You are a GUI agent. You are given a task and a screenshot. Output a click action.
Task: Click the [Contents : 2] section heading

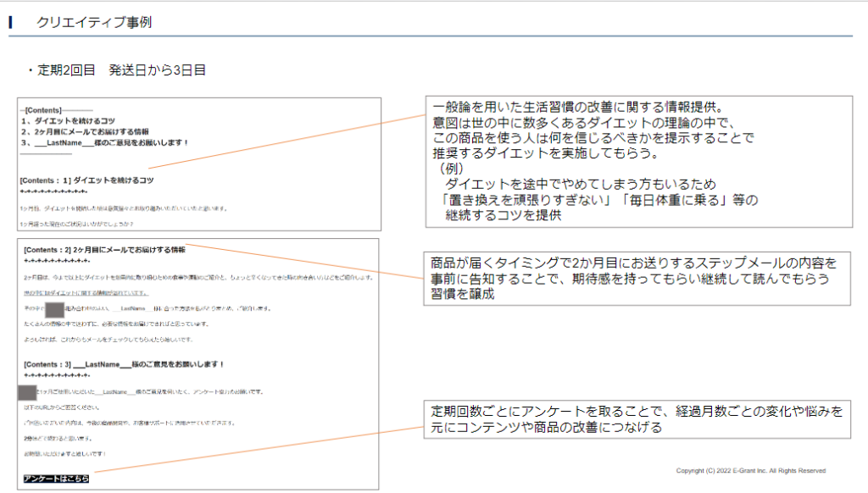[104, 250]
